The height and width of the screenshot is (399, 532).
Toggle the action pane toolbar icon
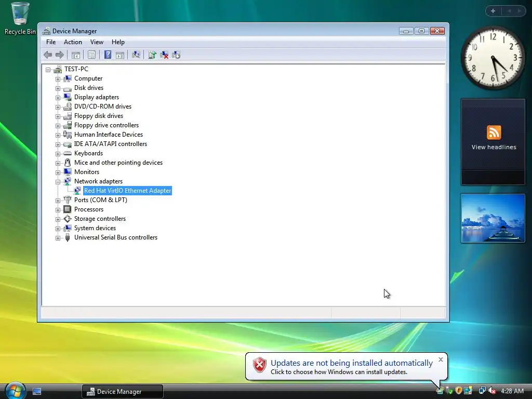[x=120, y=55]
